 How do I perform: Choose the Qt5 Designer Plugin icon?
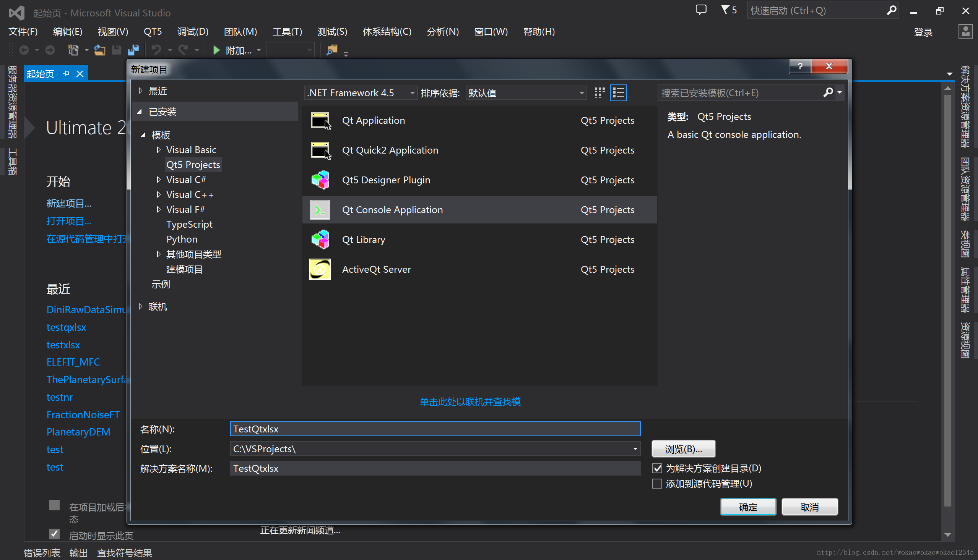[x=320, y=180]
